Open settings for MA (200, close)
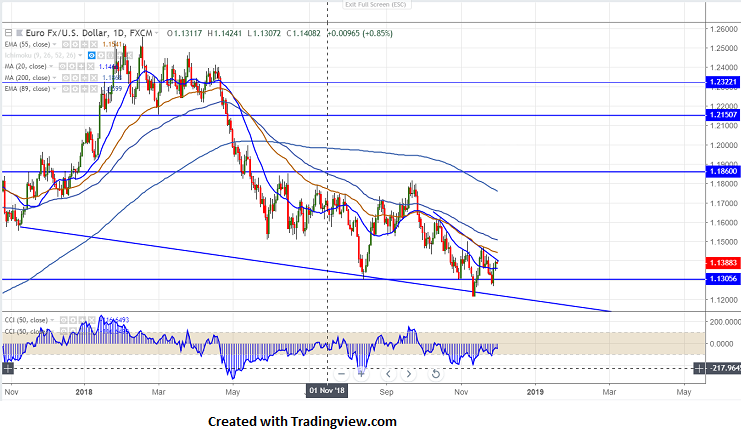 [x=75, y=77]
